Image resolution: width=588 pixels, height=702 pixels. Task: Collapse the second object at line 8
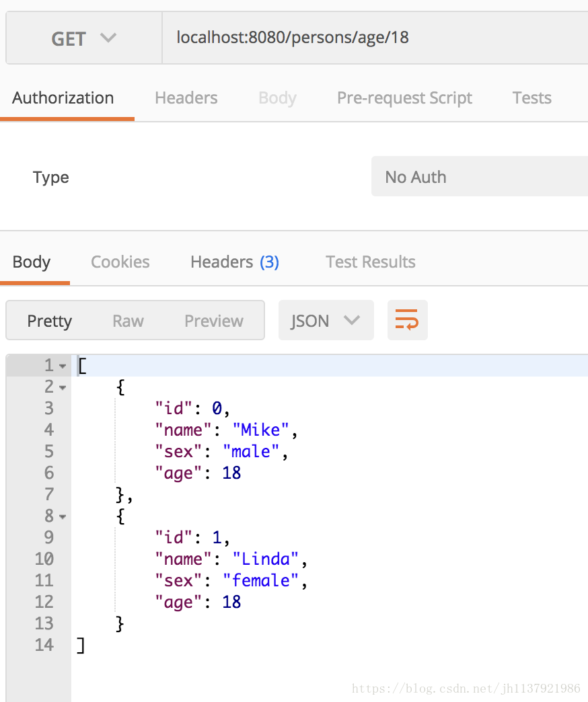tap(63, 516)
